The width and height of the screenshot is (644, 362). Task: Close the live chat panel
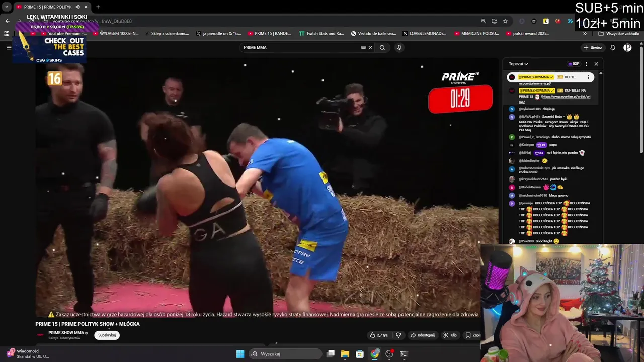point(596,64)
